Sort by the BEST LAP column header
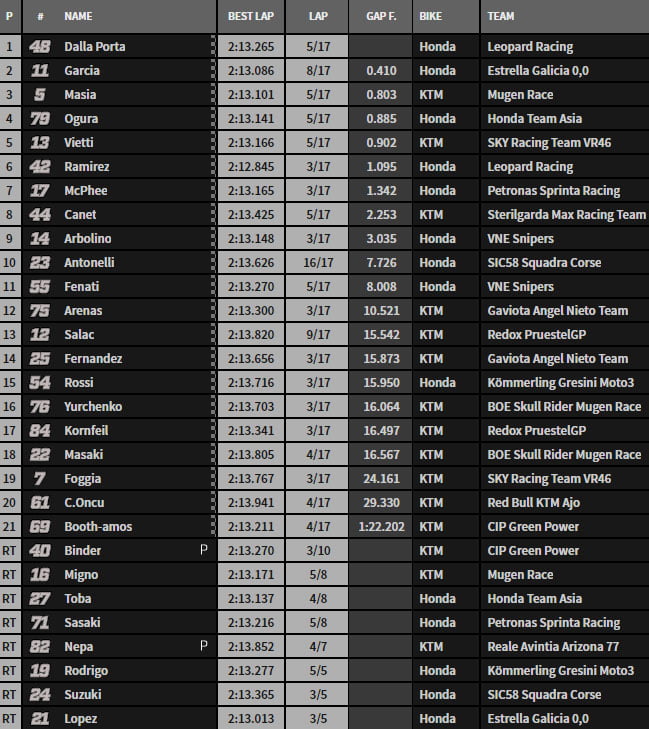Screen dimensions: 649x729 [x=250, y=17]
